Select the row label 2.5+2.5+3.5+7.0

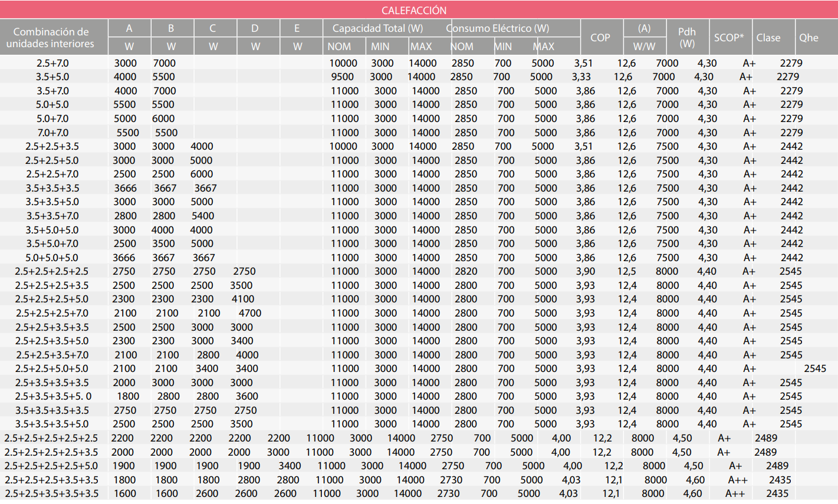tap(52, 355)
